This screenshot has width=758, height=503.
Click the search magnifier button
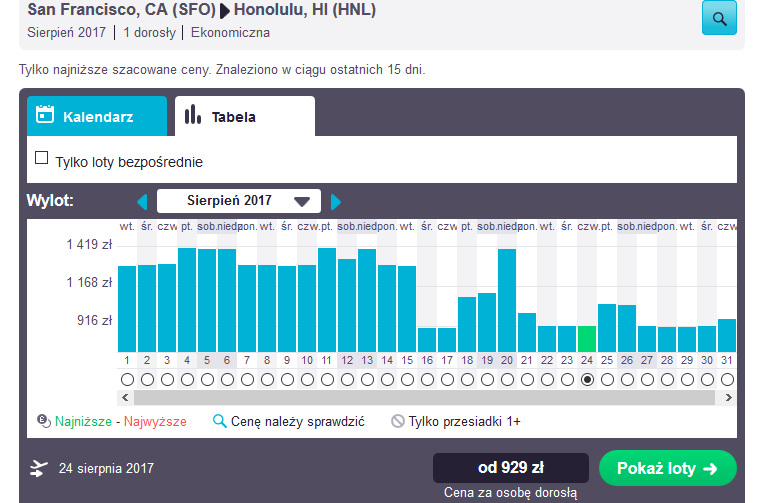click(x=719, y=18)
